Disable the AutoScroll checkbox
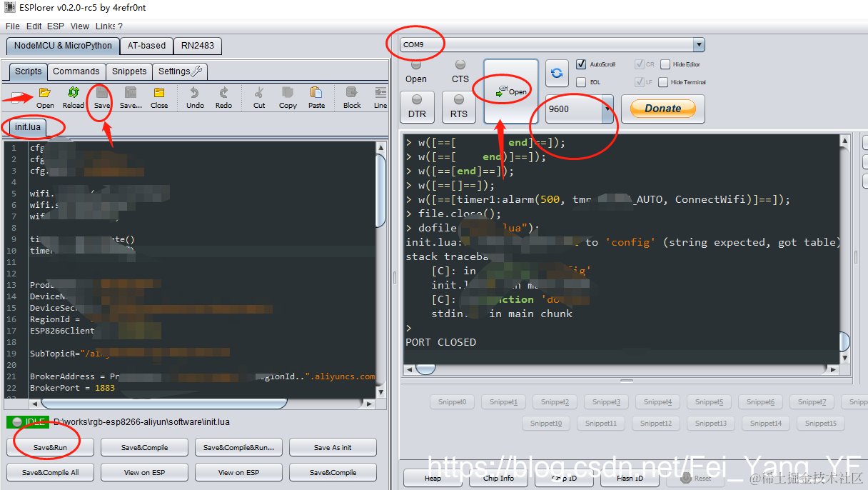Screen dimensions: 868x490 point(581,64)
